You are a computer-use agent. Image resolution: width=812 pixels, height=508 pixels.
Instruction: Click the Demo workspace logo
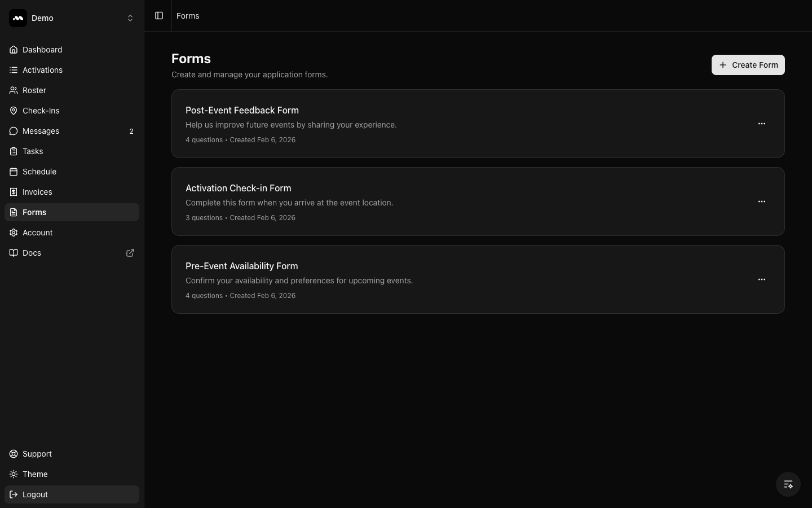tap(17, 18)
